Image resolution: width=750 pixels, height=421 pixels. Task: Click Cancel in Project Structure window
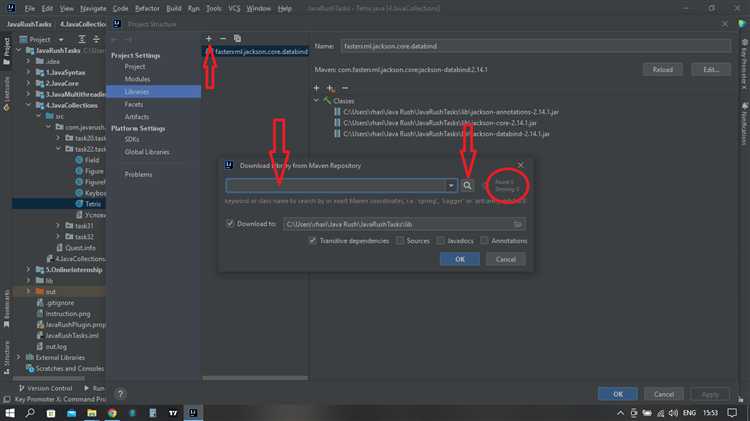663,394
